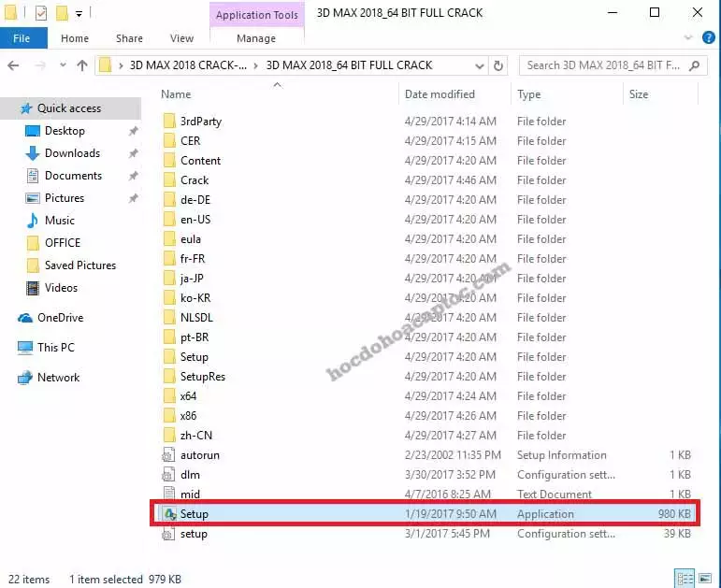Click the This PC monitor icon
Viewport: 721px width, 588px height.
point(25,348)
